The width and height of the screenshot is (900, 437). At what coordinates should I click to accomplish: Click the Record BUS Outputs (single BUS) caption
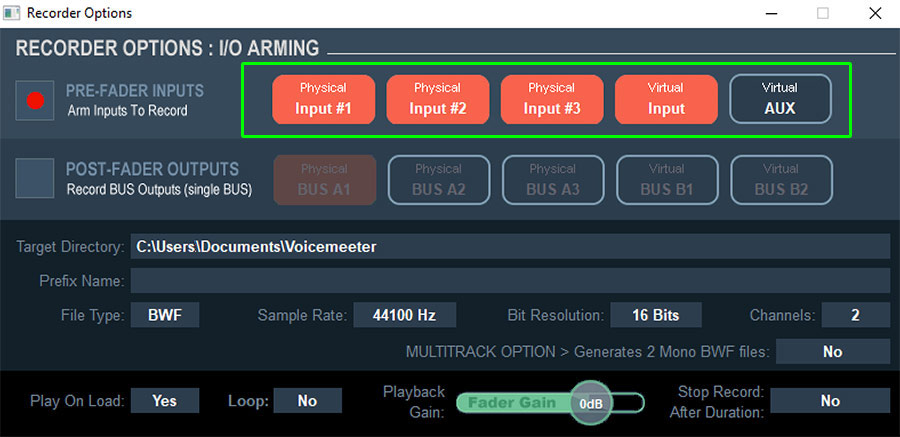click(x=159, y=190)
